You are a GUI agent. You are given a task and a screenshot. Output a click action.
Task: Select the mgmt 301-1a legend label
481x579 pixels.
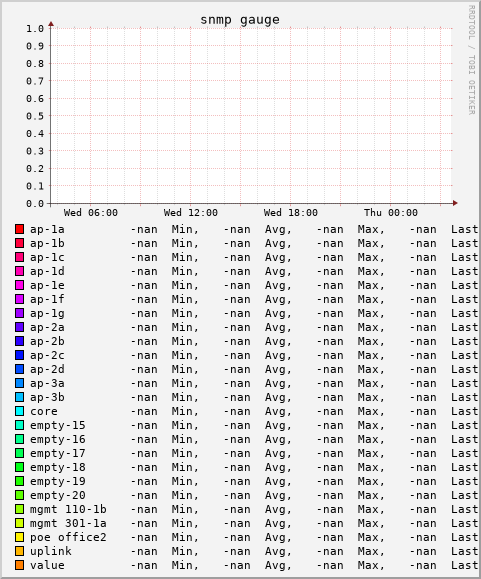point(68,523)
